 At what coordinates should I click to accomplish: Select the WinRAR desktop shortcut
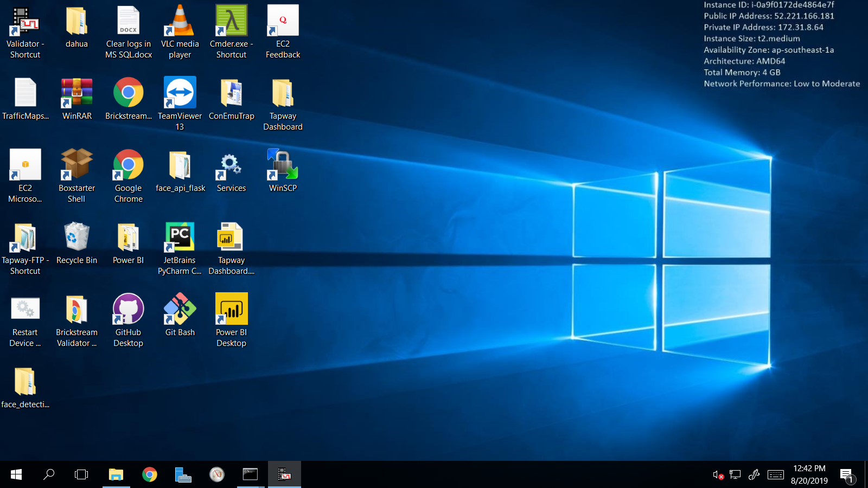77,99
